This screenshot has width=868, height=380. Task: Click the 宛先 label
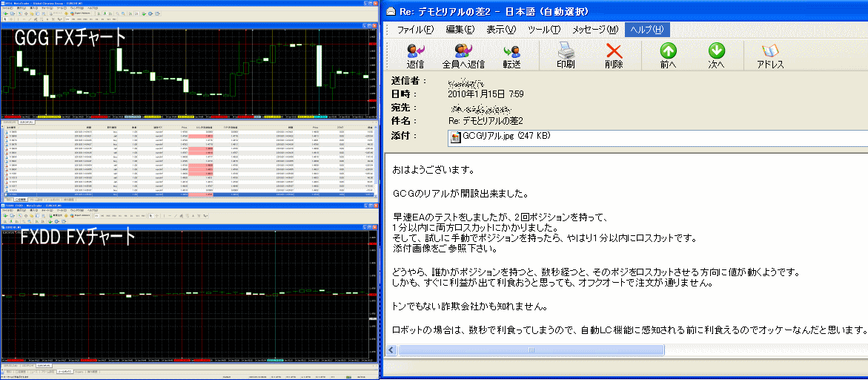pos(403,108)
